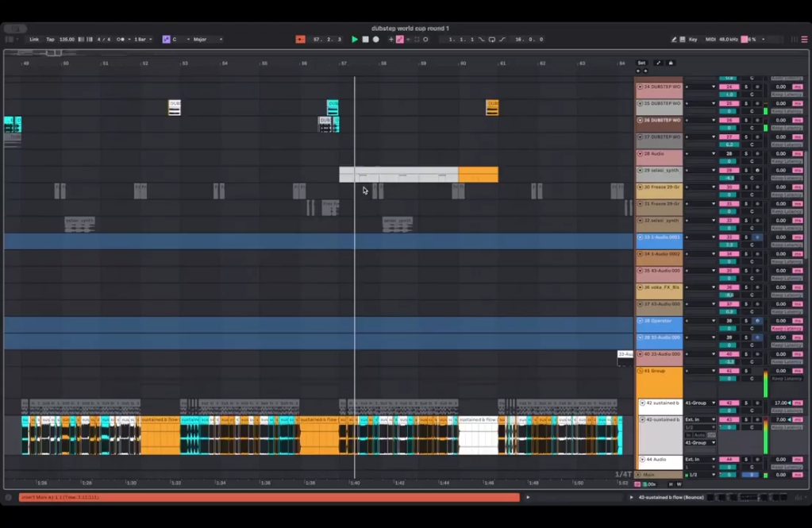Click the Tap tempo button
The height and width of the screenshot is (528, 812).
coord(50,40)
